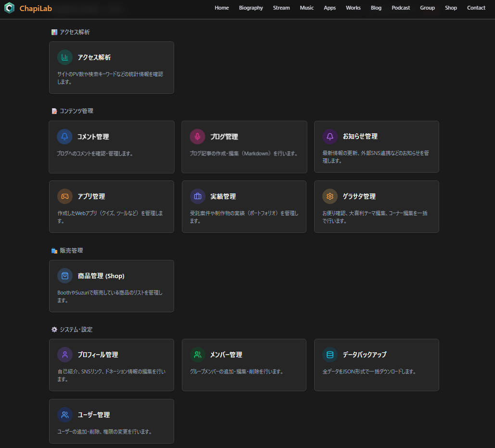The image size is (495, 448).
Task: Click the gear icon on グラサタ管理
Action: pyautogui.click(x=330, y=196)
